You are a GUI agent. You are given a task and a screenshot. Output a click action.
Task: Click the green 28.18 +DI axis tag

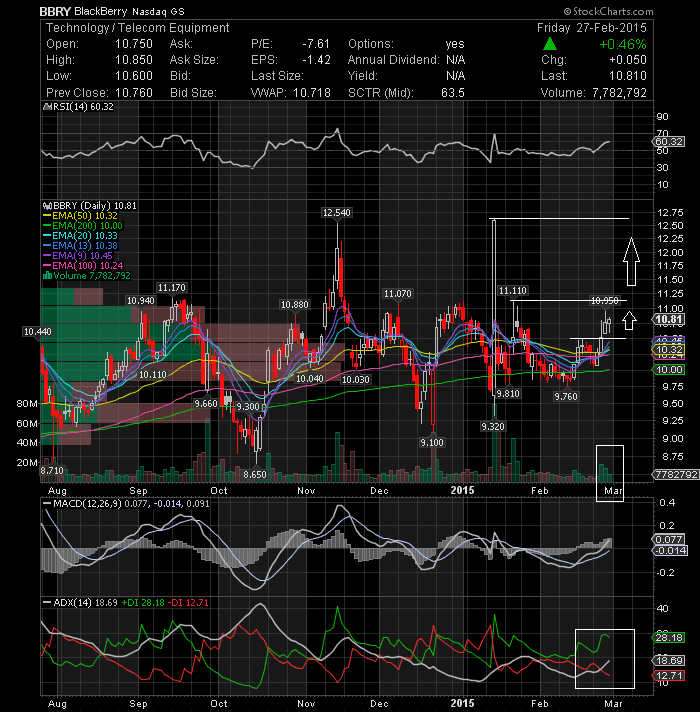click(669, 638)
